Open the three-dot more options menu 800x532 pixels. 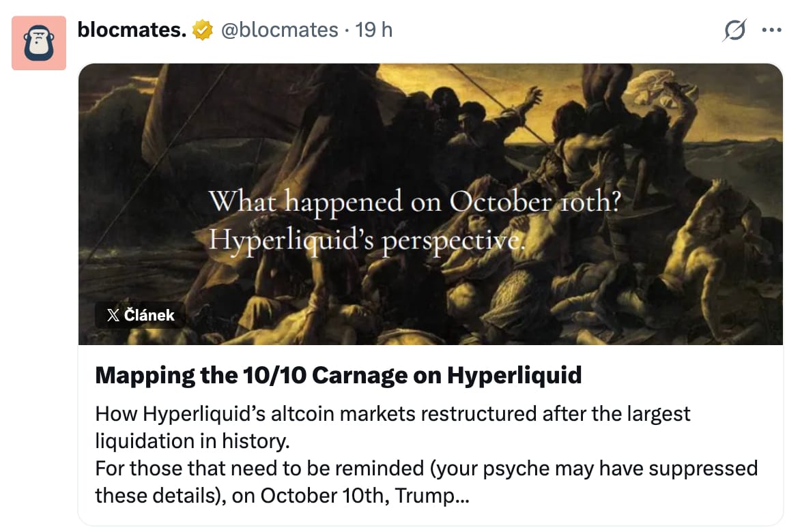pos(771,30)
